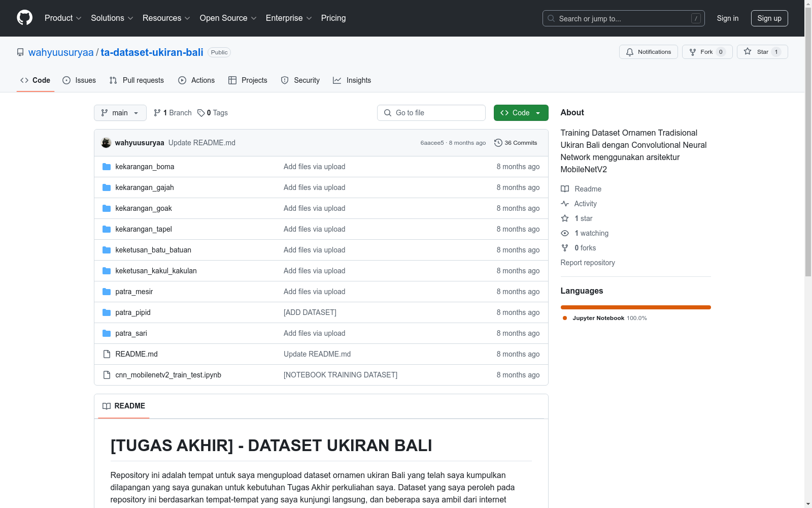Open the Product dropdown menu
The height and width of the screenshot is (508, 812).
coord(63,18)
